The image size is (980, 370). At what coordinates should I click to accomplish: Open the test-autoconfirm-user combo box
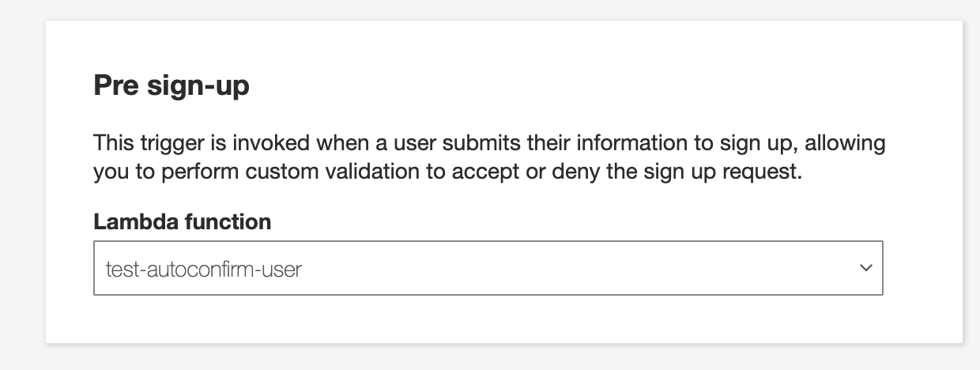pyautogui.click(x=488, y=269)
